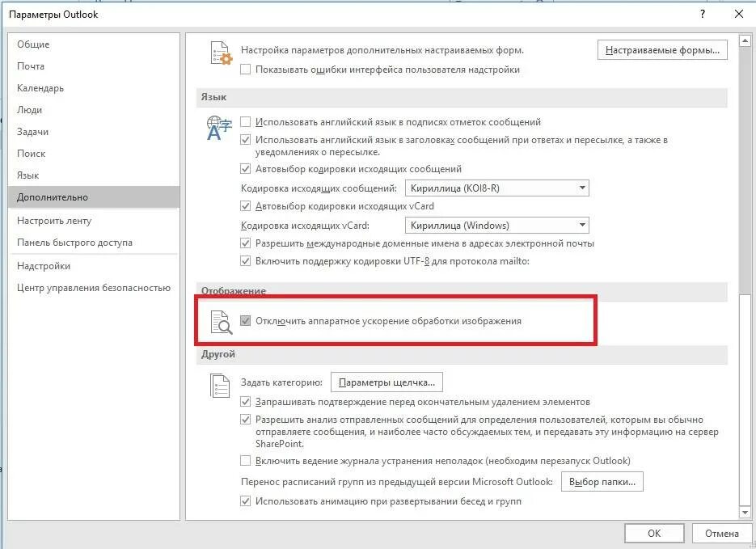Open the Надстройки category
The width and height of the screenshot is (756, 549).
click(94, 266)
